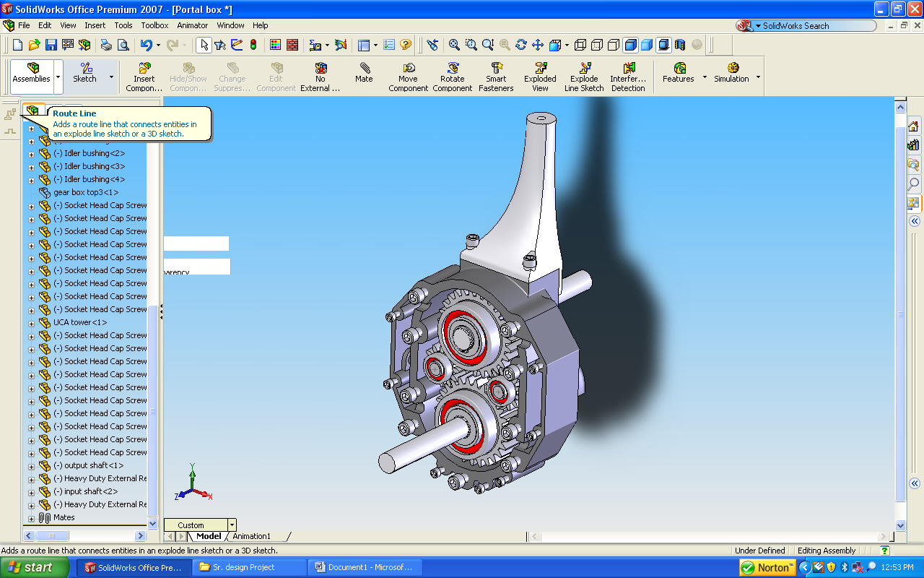Open the Edit Color grid icon
The height and width of the screenshot is (578, 924).
(275, 45)
